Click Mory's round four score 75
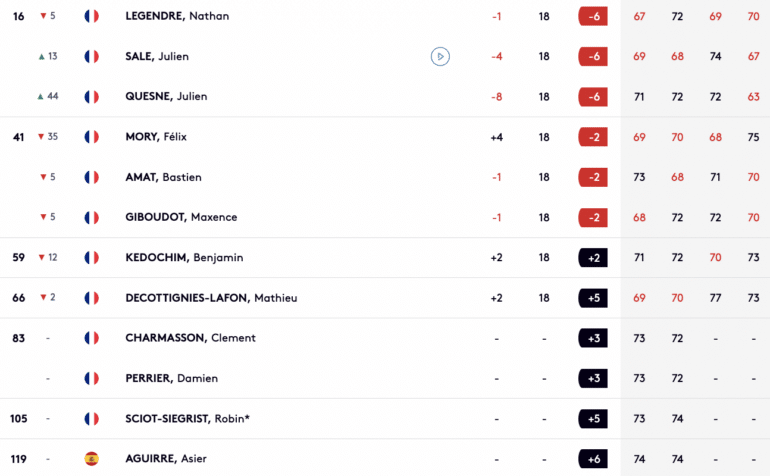770x476 pixels. (x=753, y=137)
